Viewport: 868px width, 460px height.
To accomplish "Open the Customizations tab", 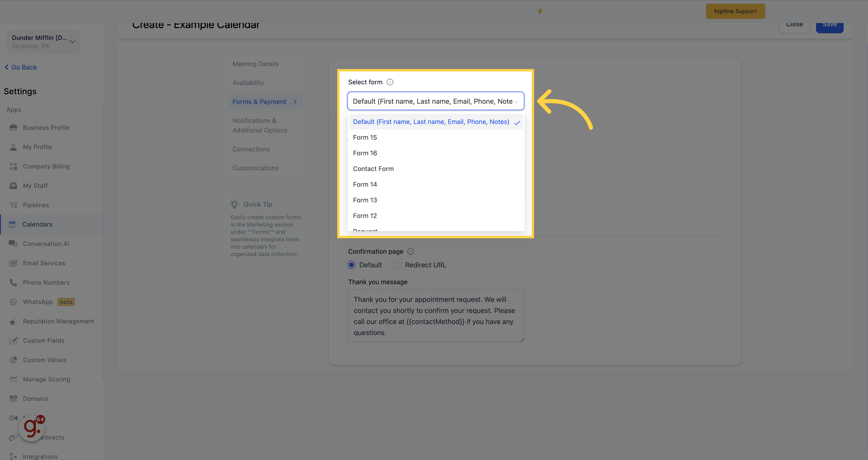I will pyautogui.click(x=255, y=168).
